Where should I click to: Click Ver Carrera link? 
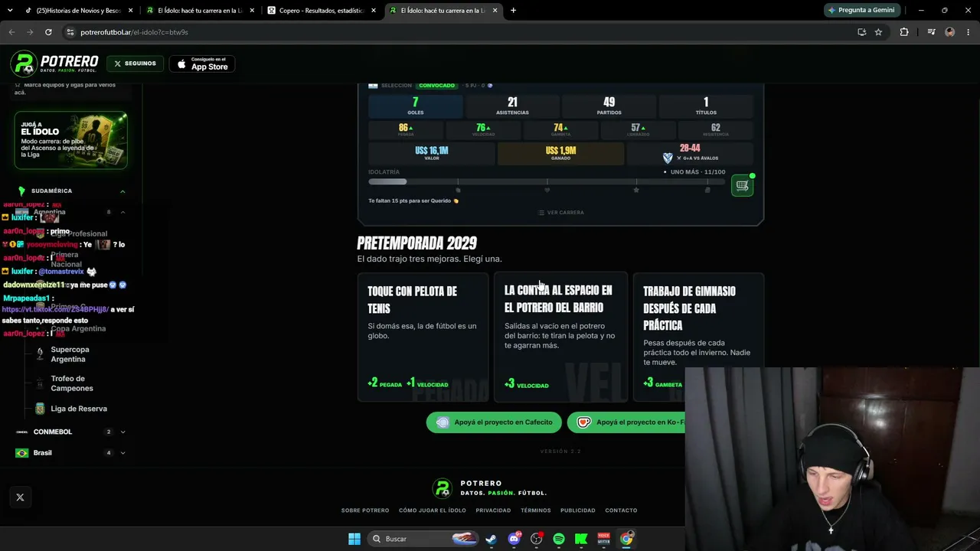[x=560, y=213]
